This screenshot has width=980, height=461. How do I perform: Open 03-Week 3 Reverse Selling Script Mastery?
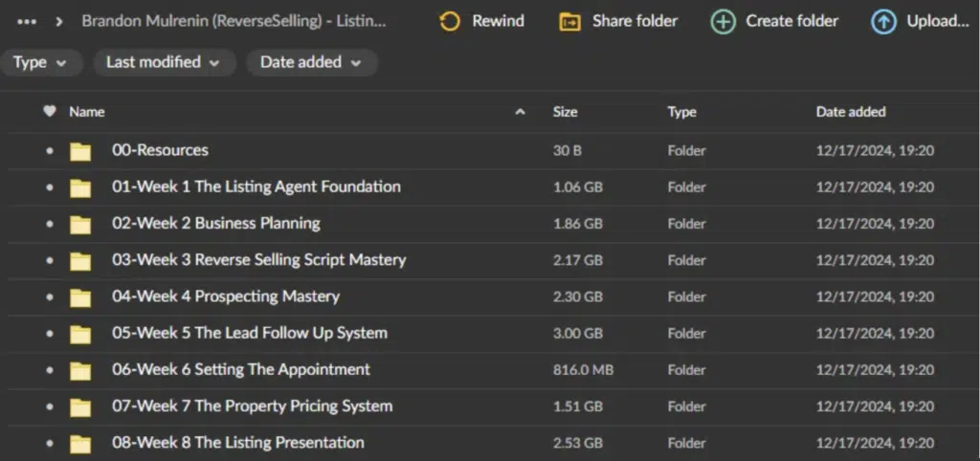tap(258, 260)
